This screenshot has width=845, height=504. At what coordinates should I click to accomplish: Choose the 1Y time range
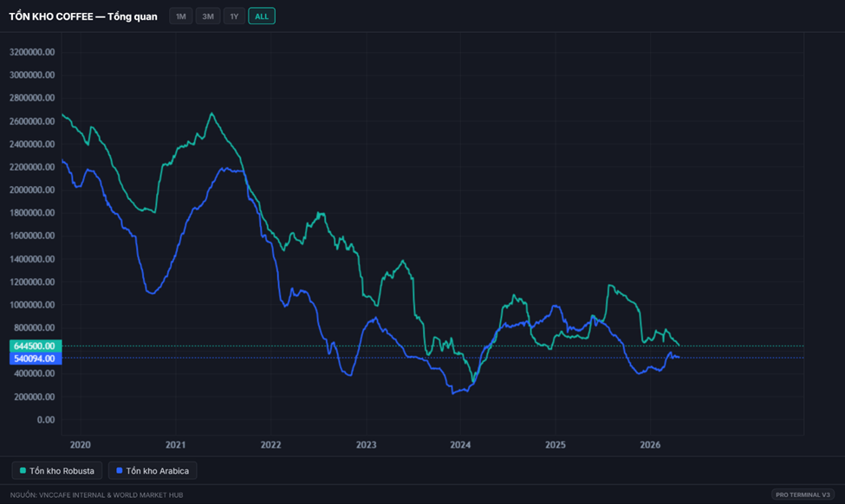pos(234,16)
